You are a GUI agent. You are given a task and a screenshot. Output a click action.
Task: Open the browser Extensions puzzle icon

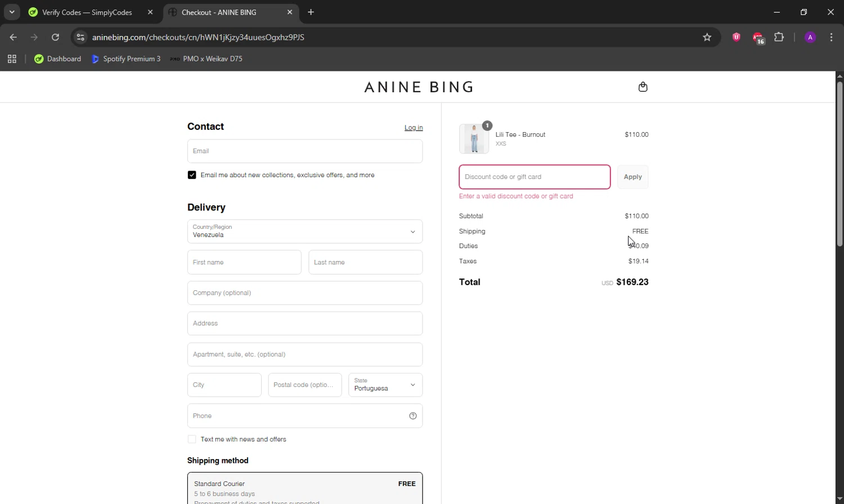tap(779, 37)
